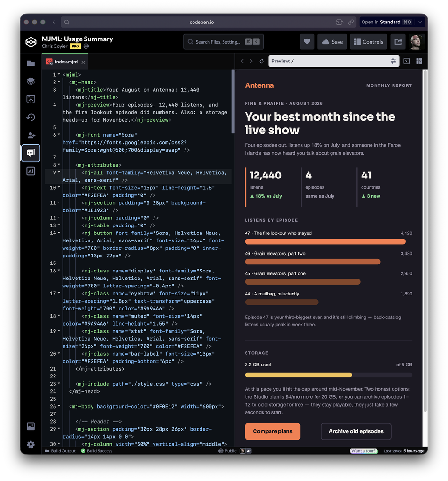This screenshot has height=481, width=448.
Task: Open the user avatar menu
Action: pyautogui.click(x=417, y=42)
